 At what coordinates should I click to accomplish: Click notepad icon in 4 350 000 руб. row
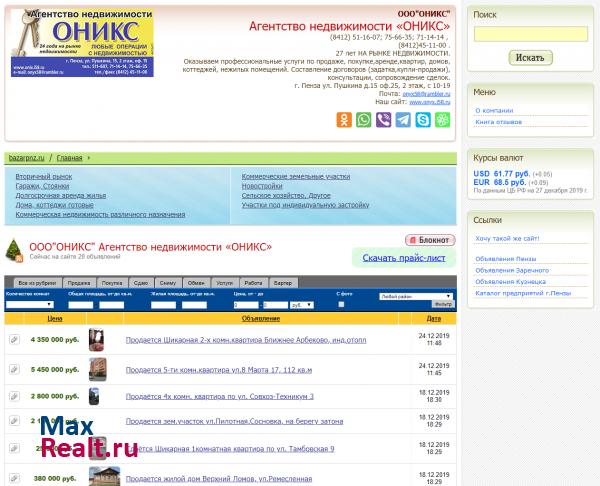(14, 339)
